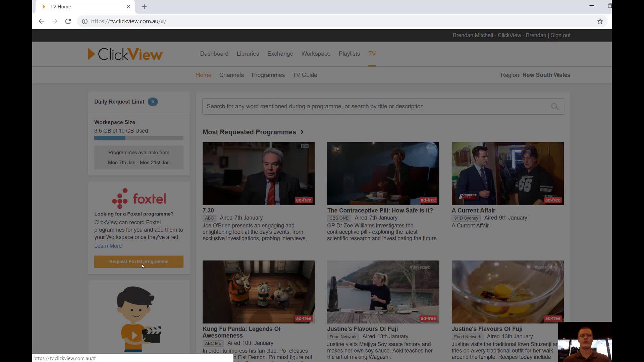The height and width of the screenshot is (362, 644).
Task: Click the Daily Request Limit badge
Action: point(153,102)
